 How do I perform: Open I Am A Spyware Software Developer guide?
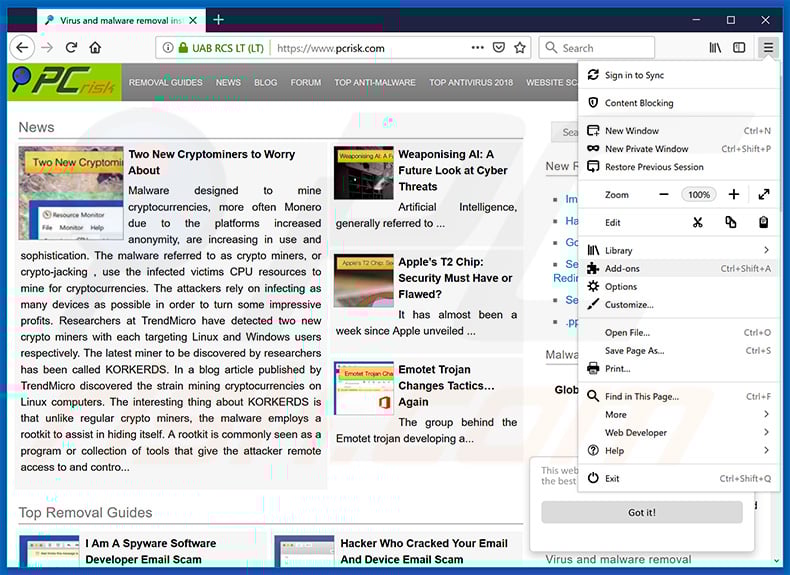pos(151,551)
